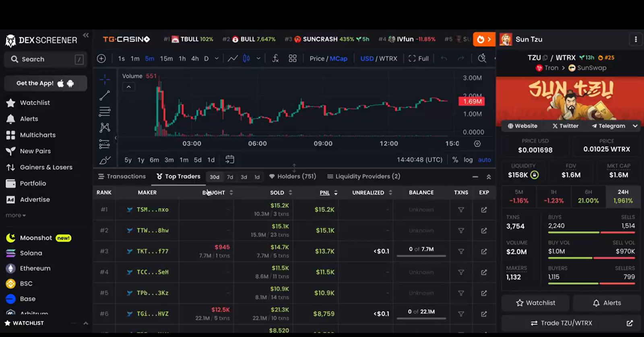644x337 pixels.
Task: Open explorer link for TTW...8hw
Action: click(484, 231)
